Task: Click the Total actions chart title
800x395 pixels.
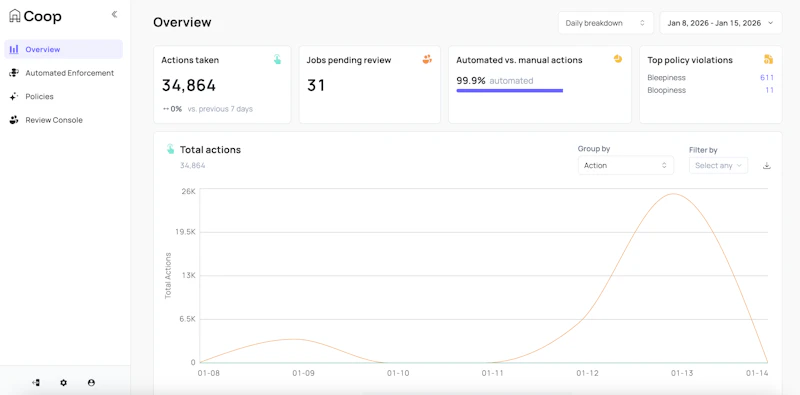Action: point(210,150)
